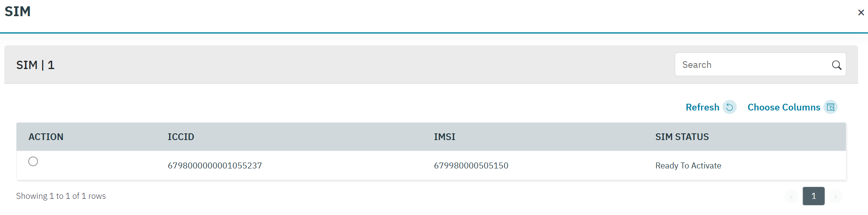The width and height of the screenshot is (868, 215).
Task: Click into the Search input field
Action: [753, 65]
